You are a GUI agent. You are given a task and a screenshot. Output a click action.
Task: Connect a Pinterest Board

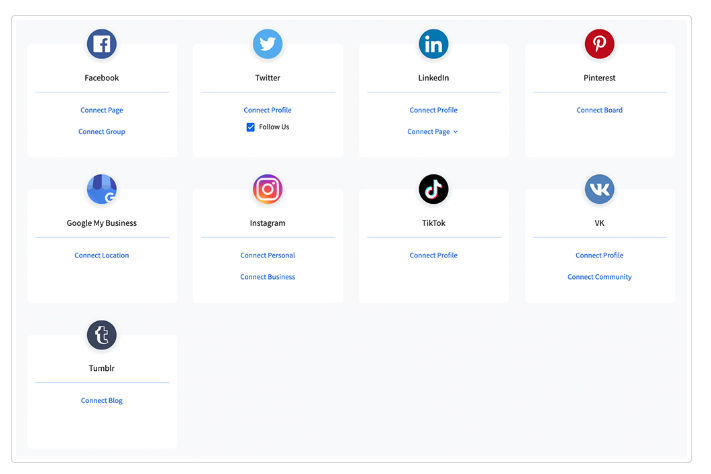tap(599, 110)
